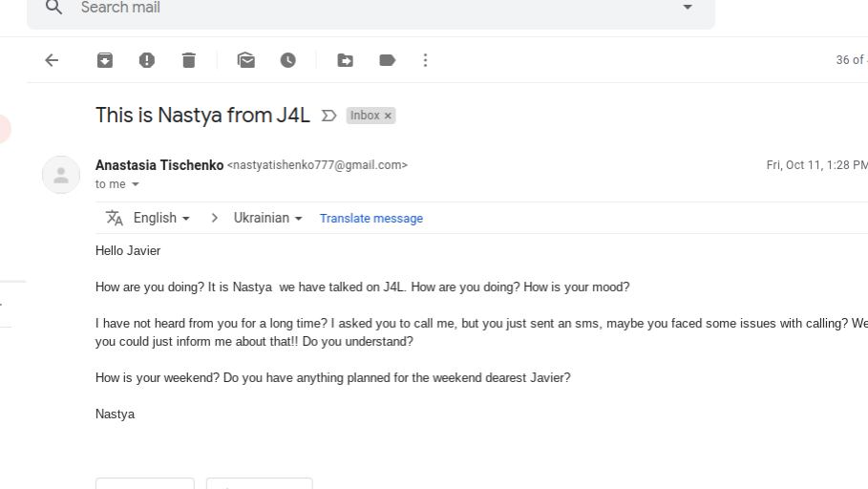Open the Ukrainian target language dropdown
Screen dimensions: 868x489
click(268, 218)
